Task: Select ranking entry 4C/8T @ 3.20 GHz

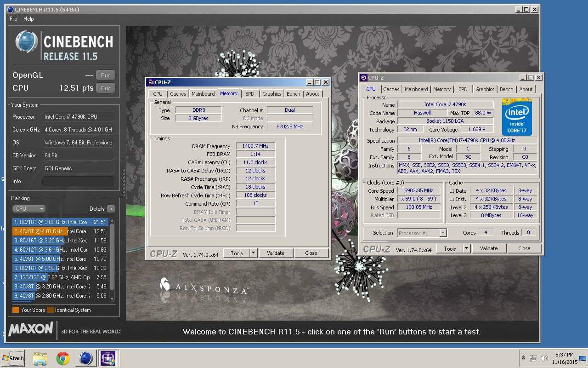Action: click(60, 287)
